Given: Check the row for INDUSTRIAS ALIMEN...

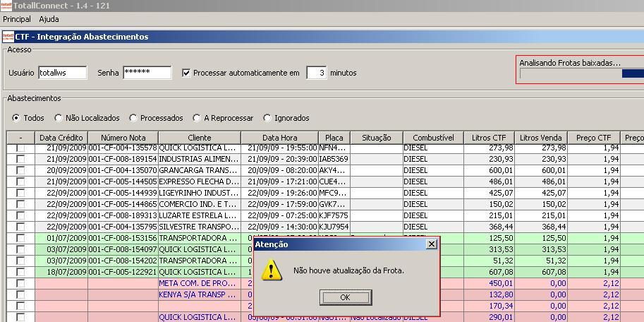Looking at the screenshot, I should tap(20, 159).
